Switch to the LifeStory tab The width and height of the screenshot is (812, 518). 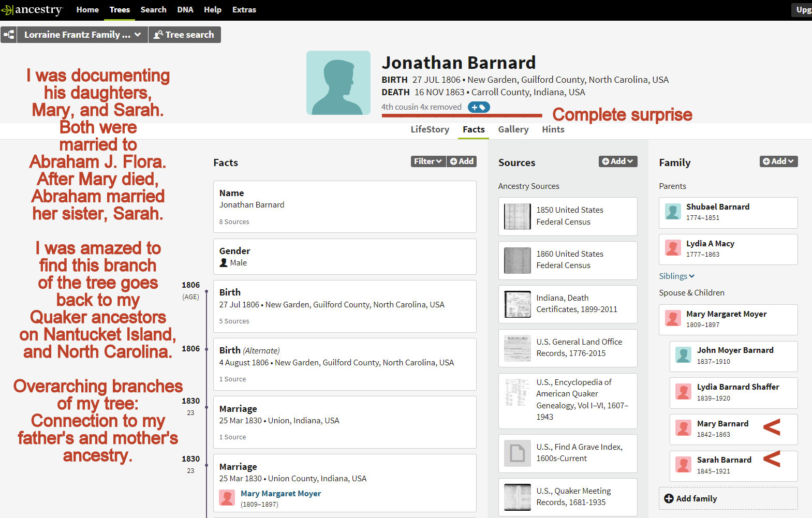coord(430,129)
